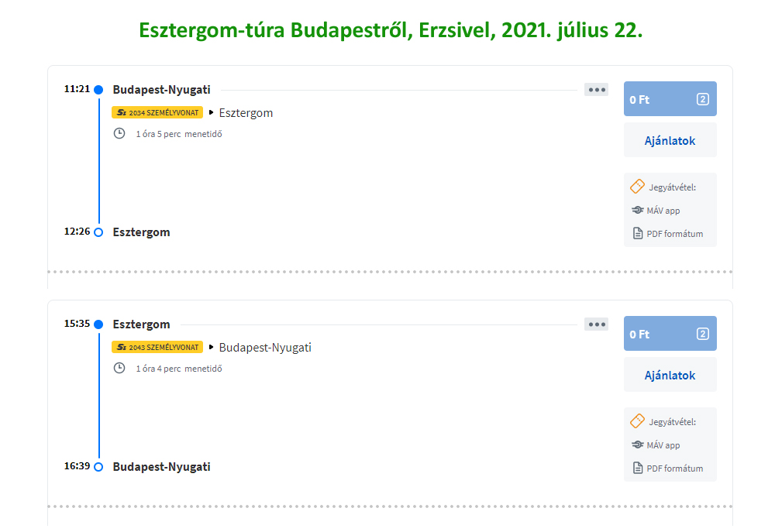Click the clock icon beside 1 óra 4 perc

119,368
